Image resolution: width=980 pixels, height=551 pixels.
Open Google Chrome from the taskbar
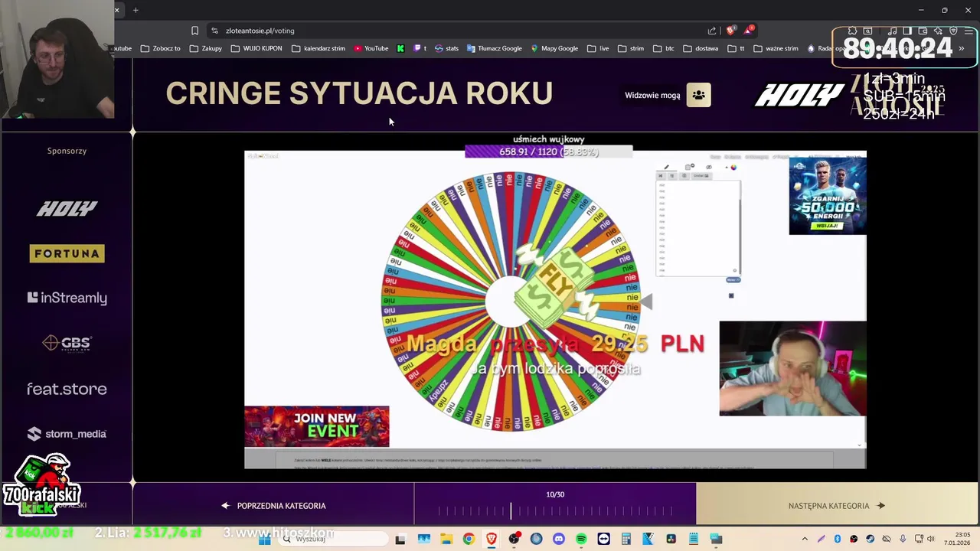click(469, 539)
